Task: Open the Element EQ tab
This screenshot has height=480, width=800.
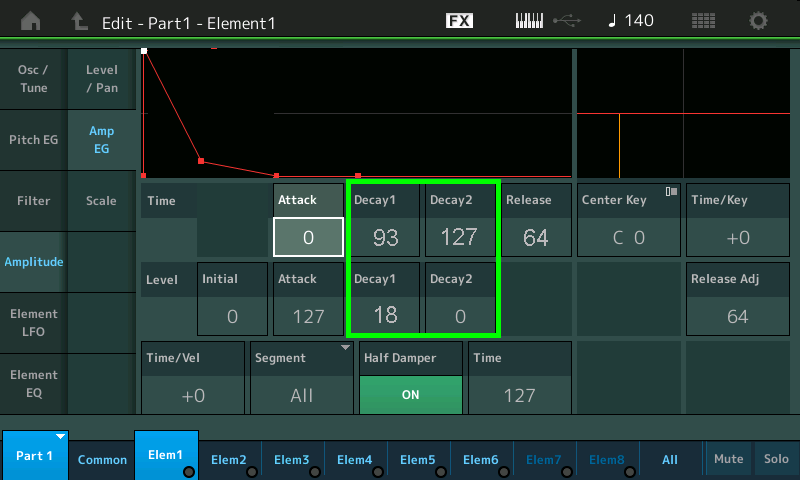Action: (x=34, y=384)
